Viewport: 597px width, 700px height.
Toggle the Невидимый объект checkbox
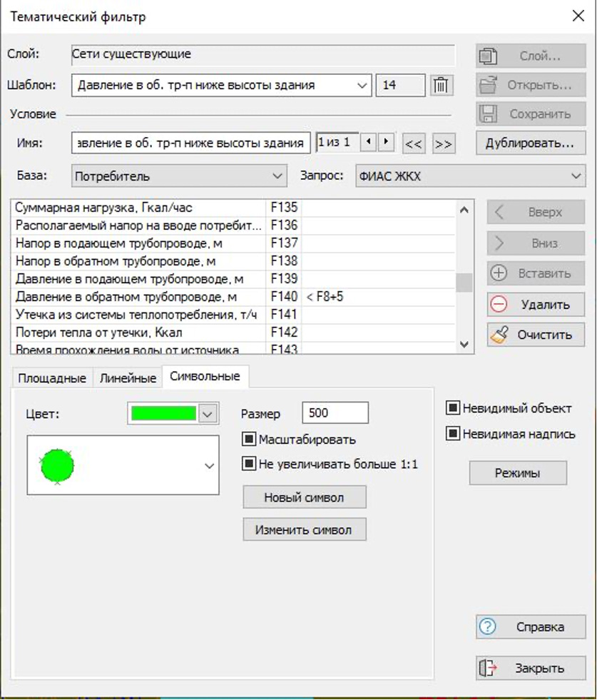(x=453, y=409)
